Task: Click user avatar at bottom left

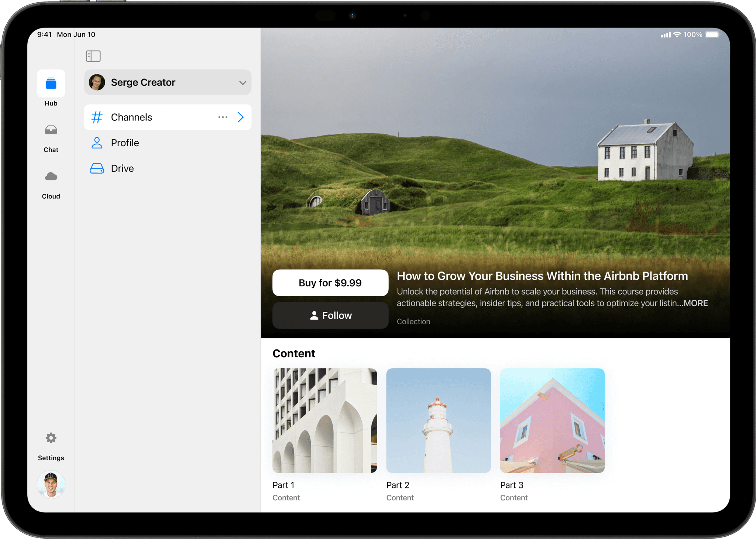Action: click(x=51, y=484)
